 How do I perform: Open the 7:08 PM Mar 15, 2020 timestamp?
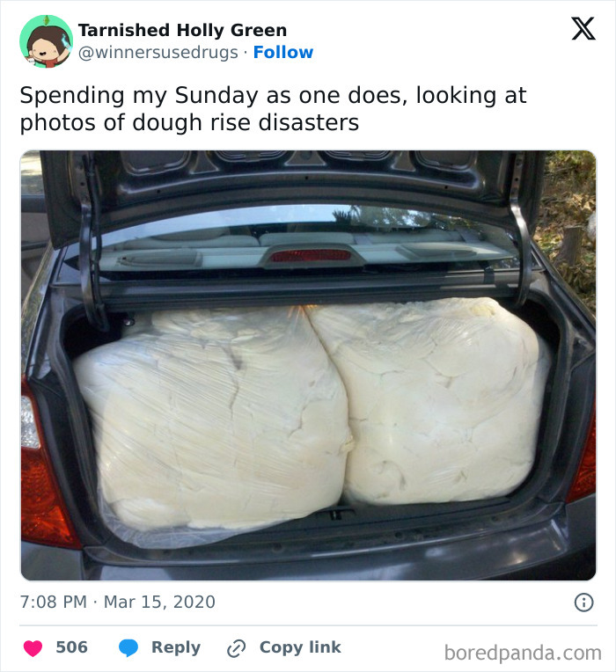(117, 603)
